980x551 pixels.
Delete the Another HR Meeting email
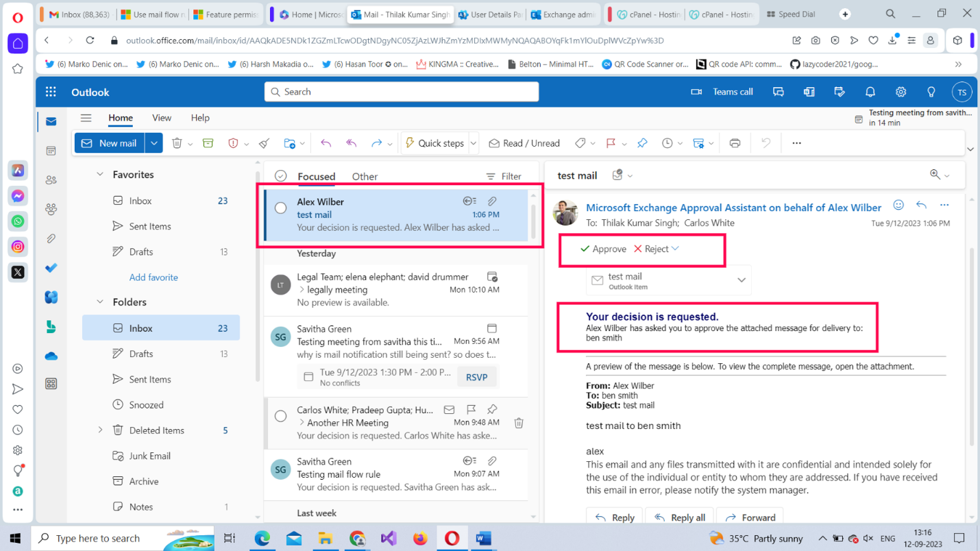(x=519, y=423)
